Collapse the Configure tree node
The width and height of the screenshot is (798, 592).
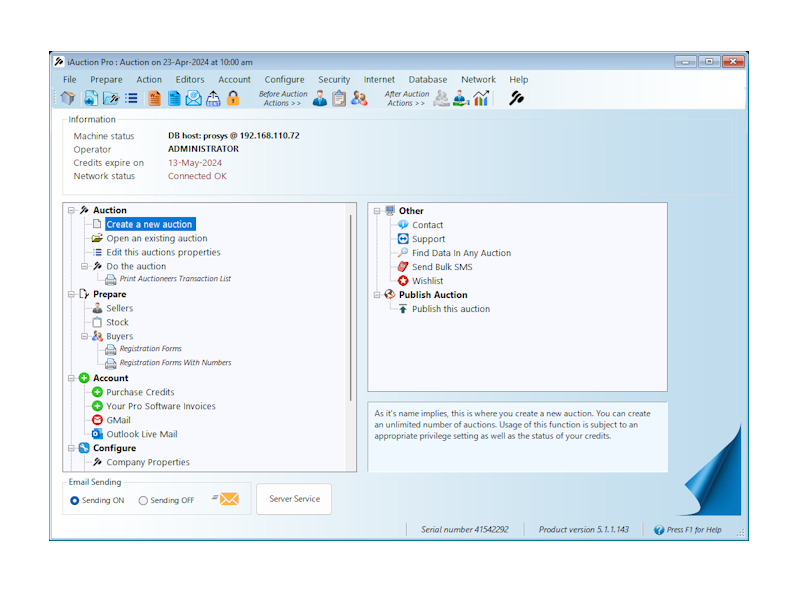[71, 448]
